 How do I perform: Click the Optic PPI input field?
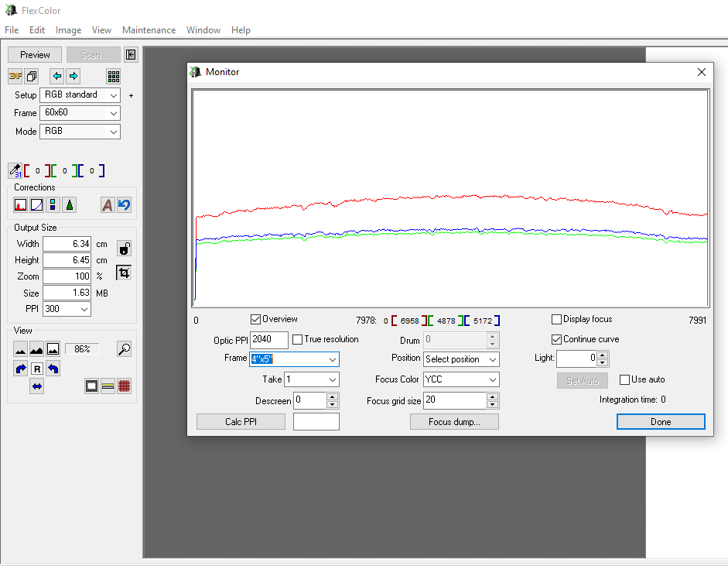click(268, 340)
